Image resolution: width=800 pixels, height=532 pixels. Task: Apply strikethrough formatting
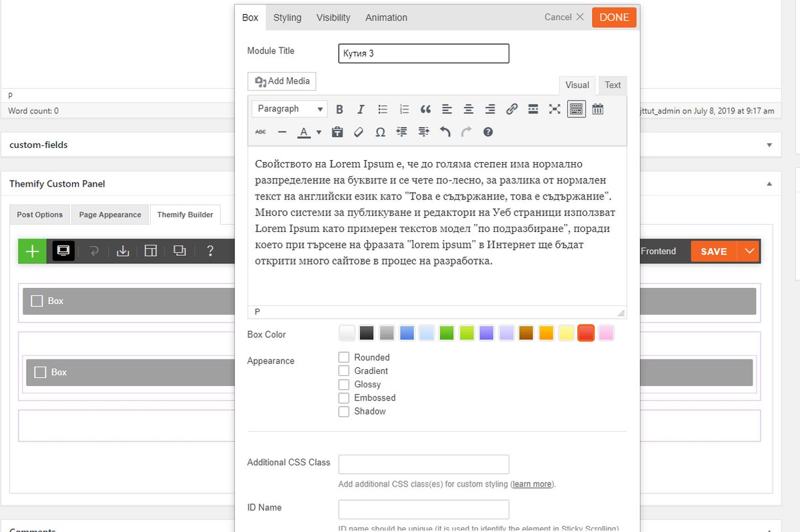pyautogui.click(x=261, y=132)
